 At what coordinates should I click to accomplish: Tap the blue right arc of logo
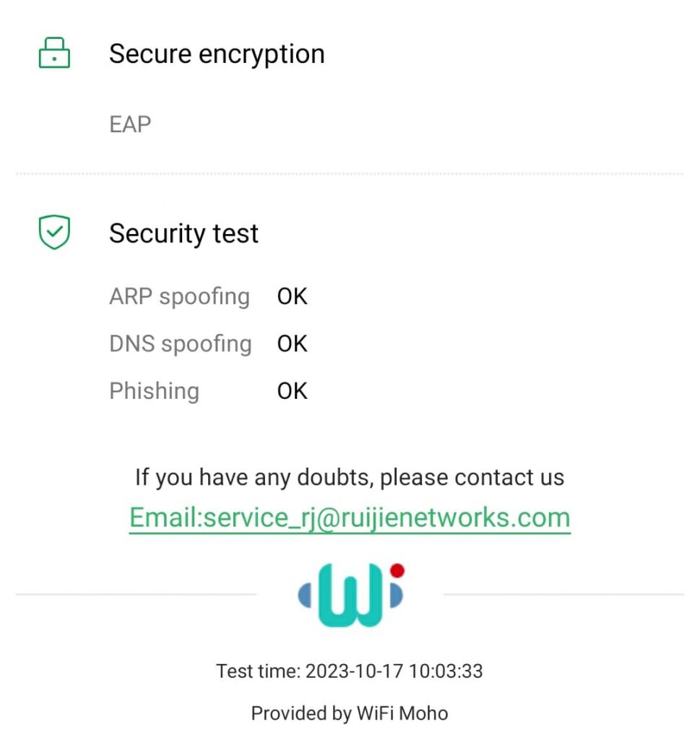click(396, 595)
